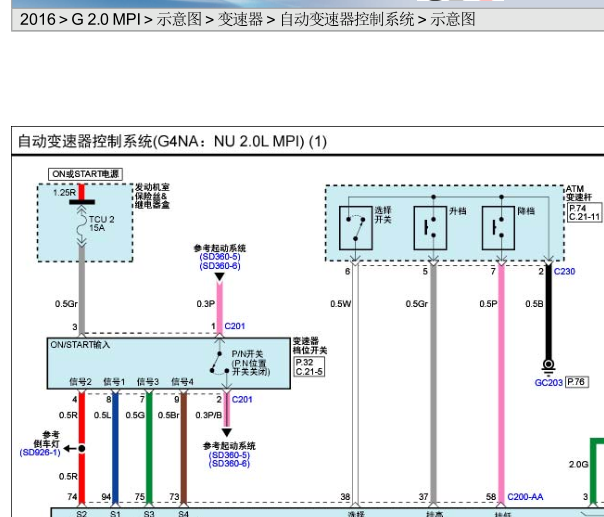This screenshot has width=604, height=517.
Task: Click the '自动变速器控制系统' breadcrumb item
Action: tap(347, 19)
